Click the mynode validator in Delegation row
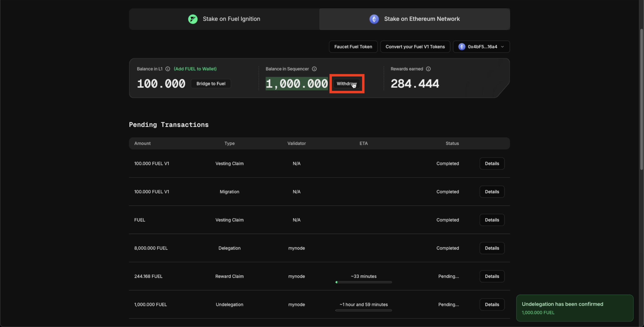644x327 pixels. click(x=296, y=248)
